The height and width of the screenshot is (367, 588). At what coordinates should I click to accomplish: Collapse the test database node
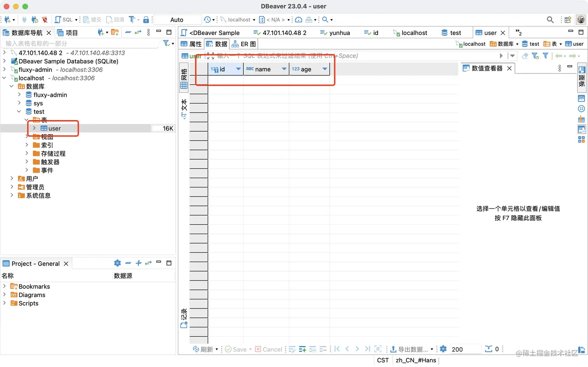pos(19,112)
